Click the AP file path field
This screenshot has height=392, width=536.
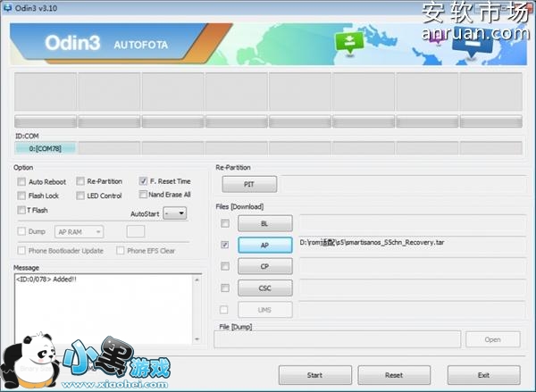point(409,245)
